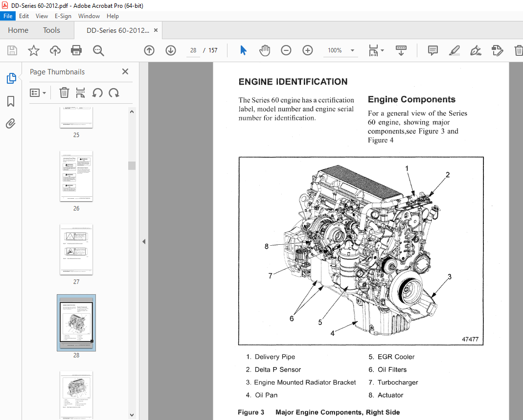Open Page Thumbnails sidebar icon
This screenshot has width=523, height=420.
click(11, 78)
